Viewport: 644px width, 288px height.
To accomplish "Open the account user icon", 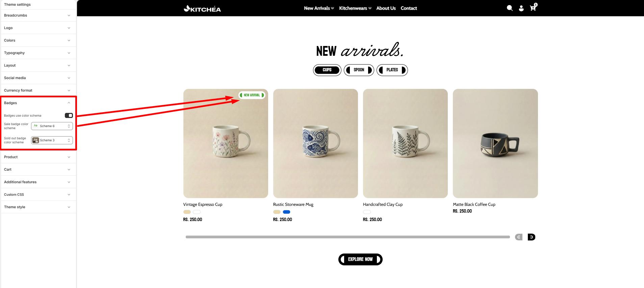I will click(x=521, y=8).
